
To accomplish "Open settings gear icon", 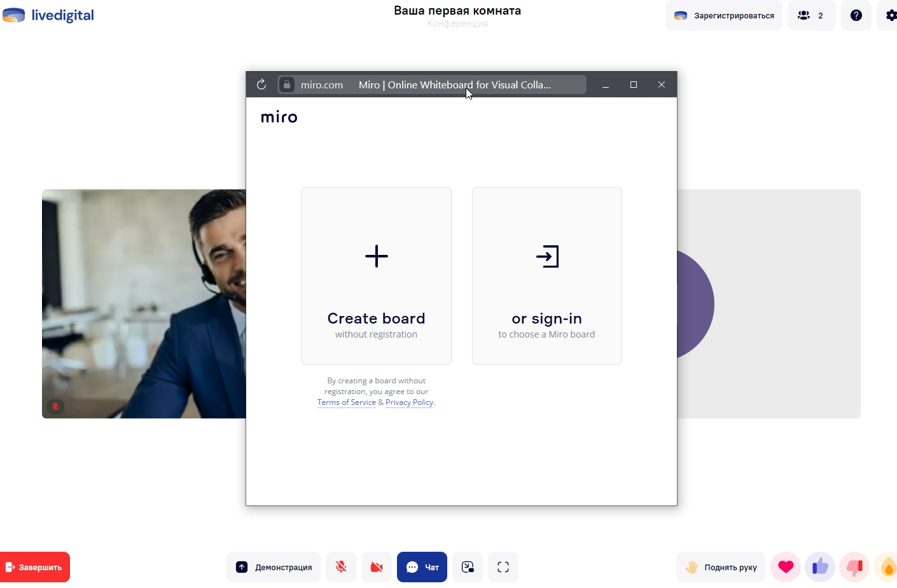I will 889,15.
